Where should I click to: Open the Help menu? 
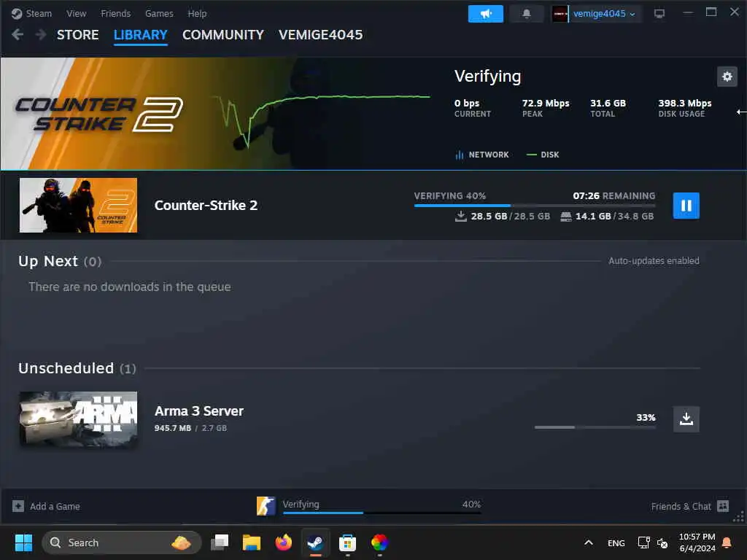pyautogui.click(x=197, y=13)
